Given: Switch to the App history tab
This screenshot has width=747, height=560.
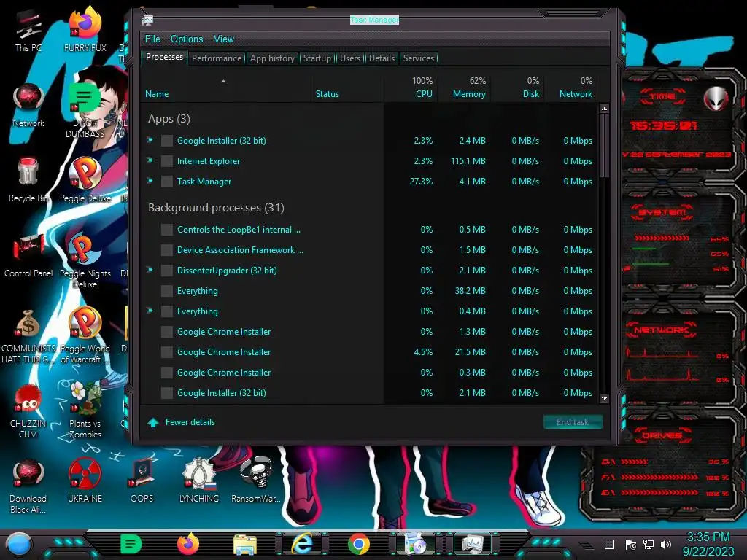Looking at the screenshot, I should [273, 58].
